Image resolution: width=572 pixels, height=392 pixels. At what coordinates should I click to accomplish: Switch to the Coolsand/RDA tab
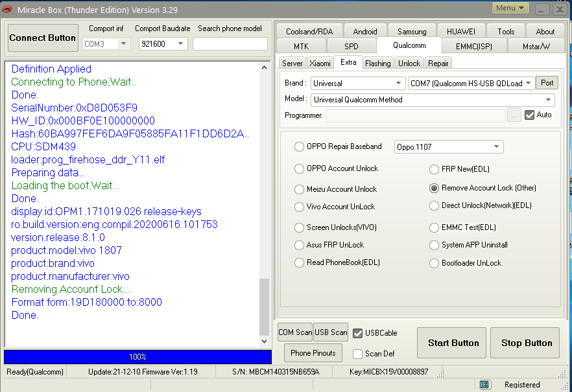309,32
